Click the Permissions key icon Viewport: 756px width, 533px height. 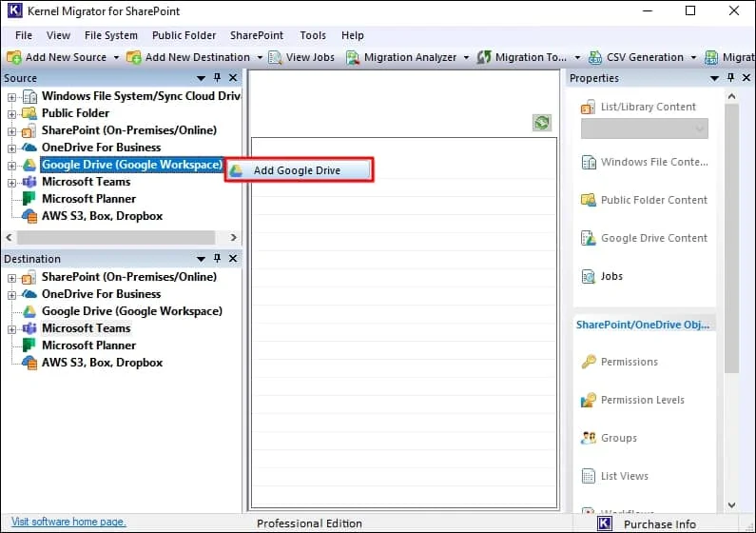tap(589, 362)
